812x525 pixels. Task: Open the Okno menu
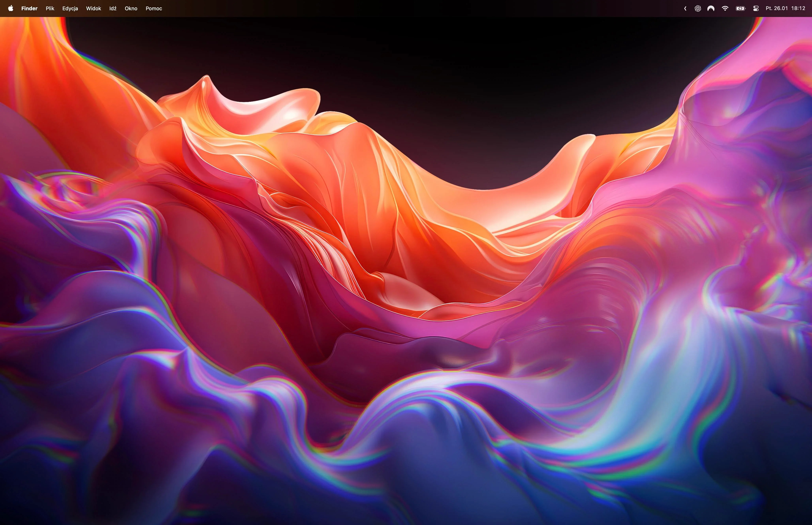(x=131, y=8)
